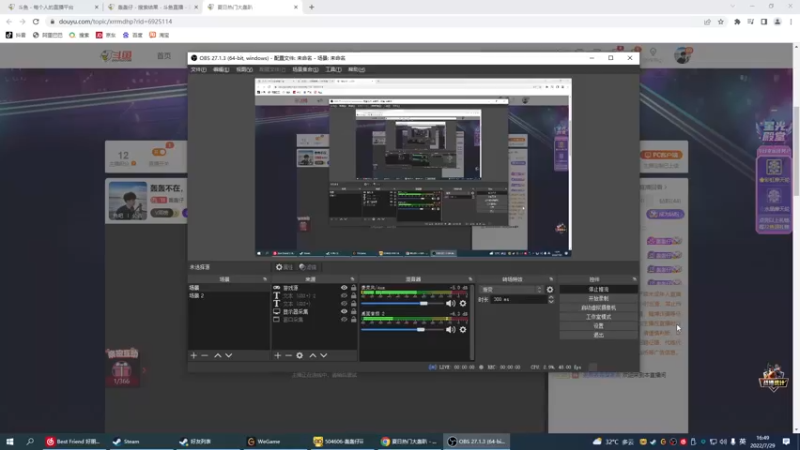
Task: Click the Windows Start button
Action: (10, 441)
